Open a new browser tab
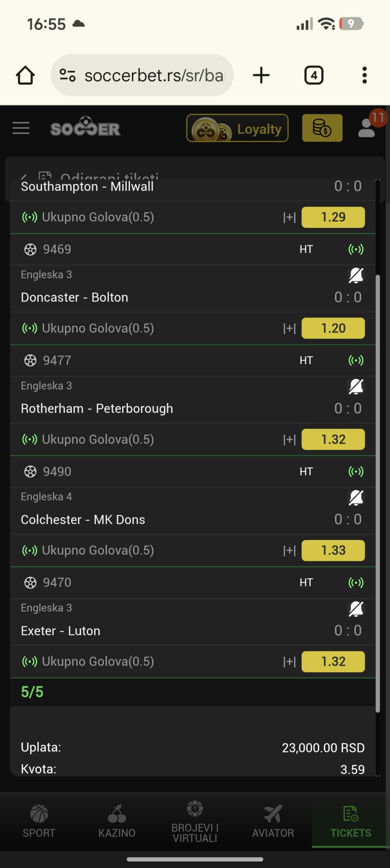 [x=261, y=76]
